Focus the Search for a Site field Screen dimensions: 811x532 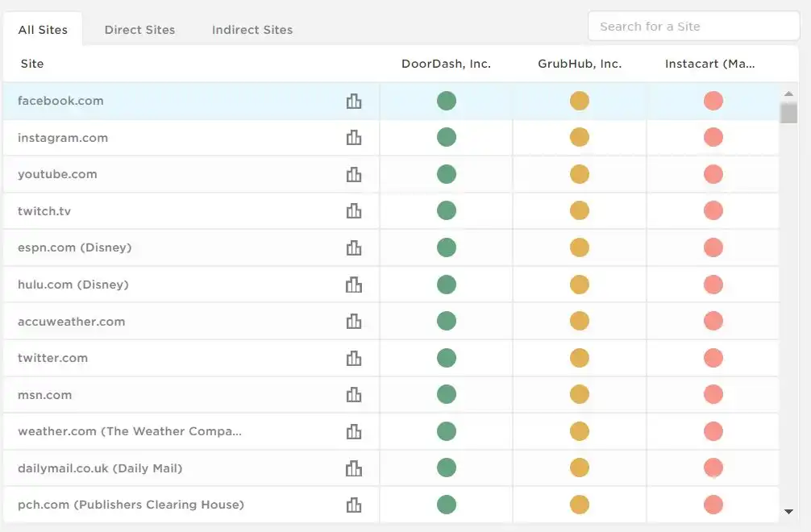(693, 26)
